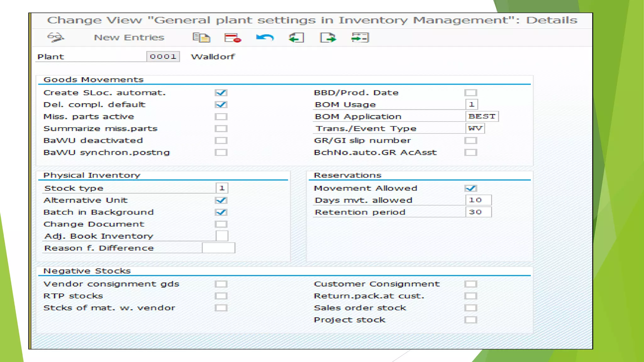Click the Trans./Event Type field
This screenshot has width=644, height=362.
(475, 128)
